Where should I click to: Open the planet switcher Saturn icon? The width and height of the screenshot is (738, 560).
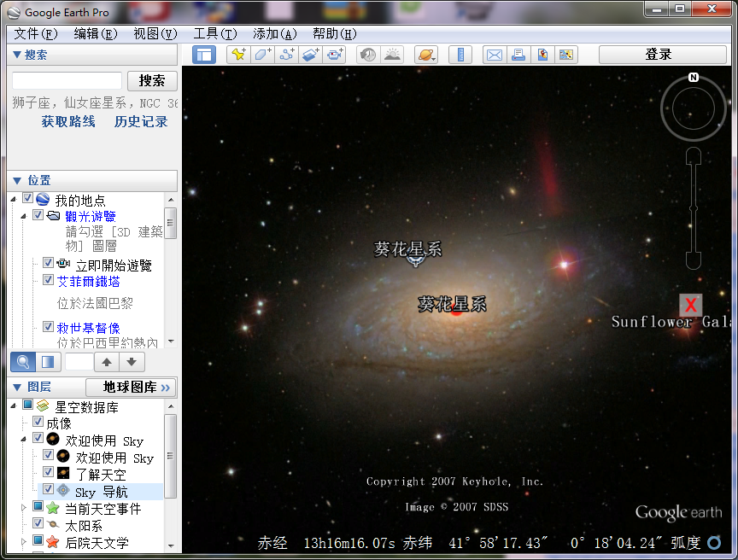click(x=426, y=55)
